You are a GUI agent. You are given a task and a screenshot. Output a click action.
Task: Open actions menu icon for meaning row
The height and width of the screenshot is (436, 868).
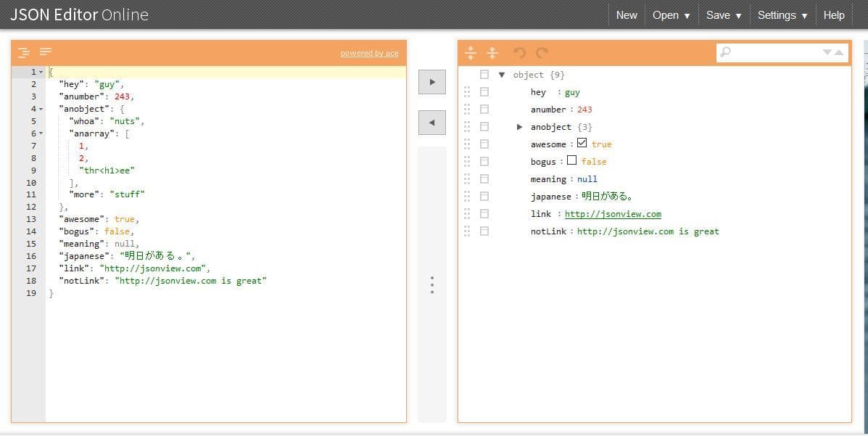point(484,179)
